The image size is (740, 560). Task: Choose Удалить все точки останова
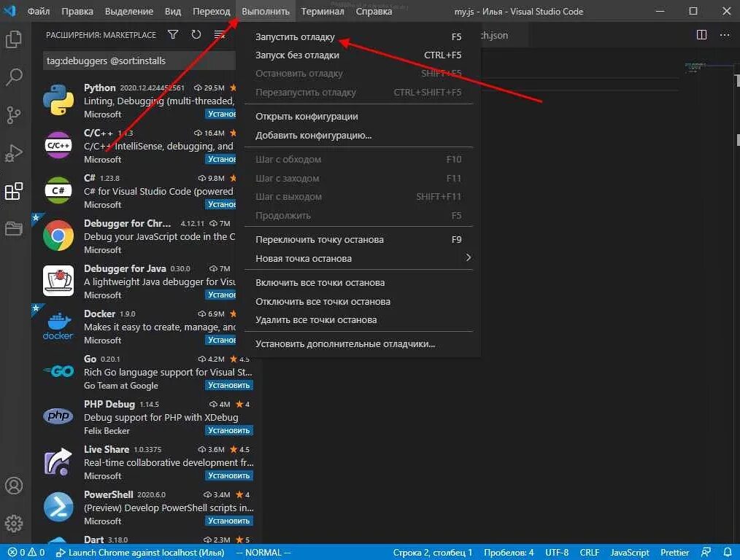[x=358, y=319]
